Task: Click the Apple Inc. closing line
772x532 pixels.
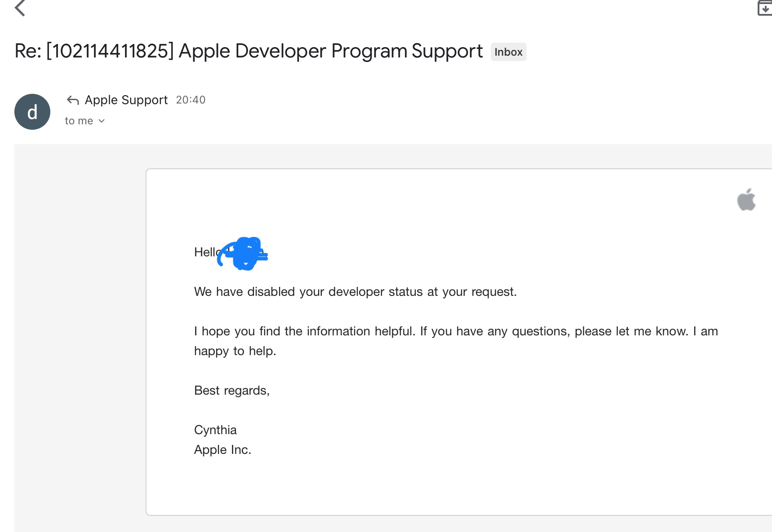Action: tap(222, 449)
